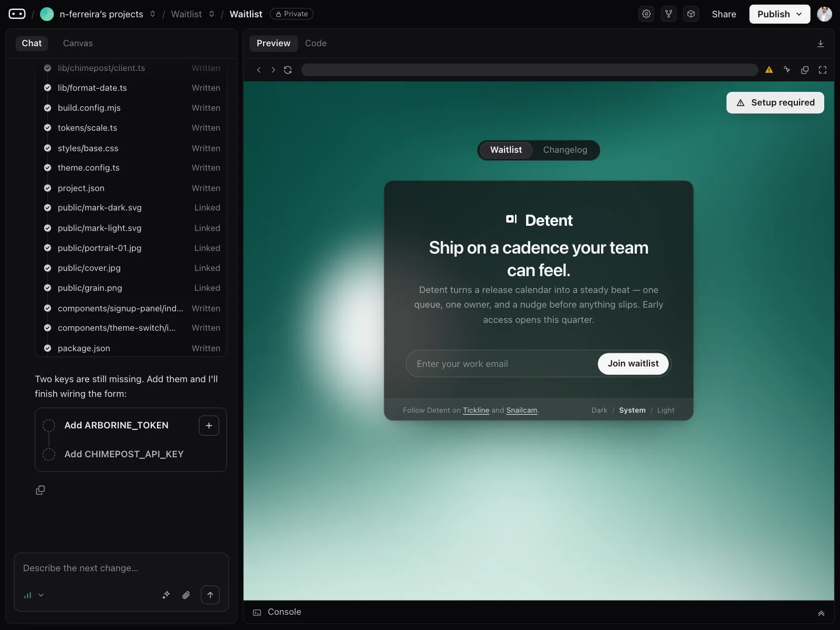Focus the Enter your work email field
The image size is (840, 630).
point(501,364)
